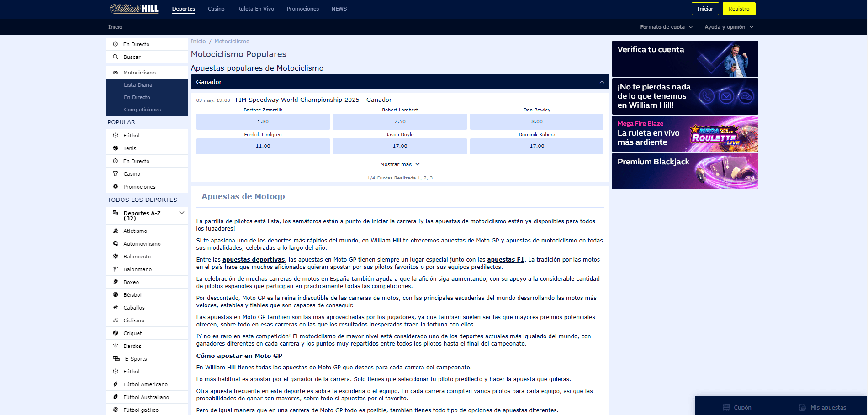Expand the Deportes A-Z (32) chevron

point(182,213)
